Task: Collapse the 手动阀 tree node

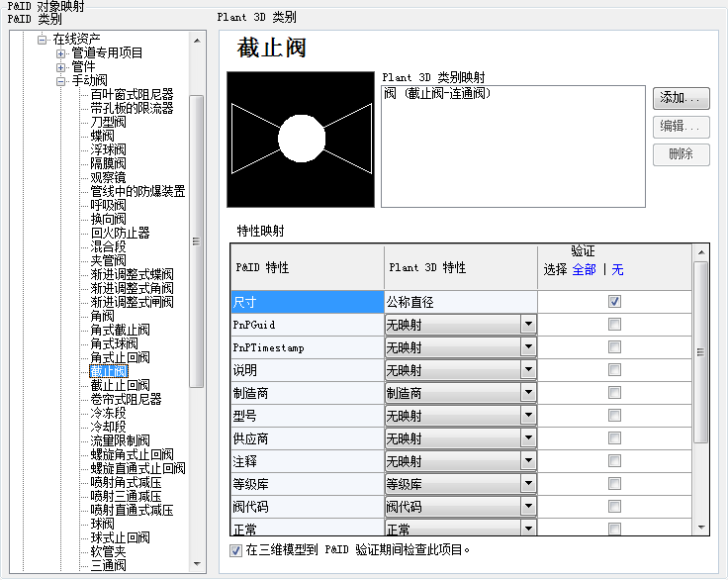Action: pyautogui.click(x=60, y=82)
